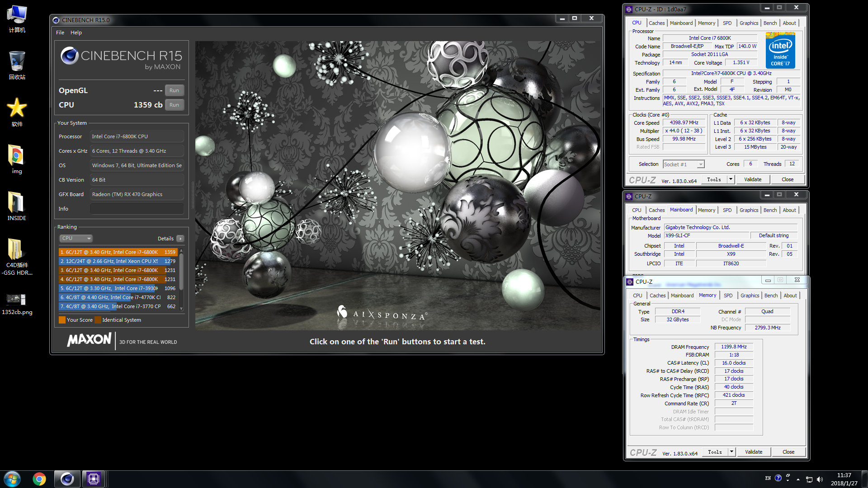Open Tools dropdown arrow in bottom CPU-Z

(731, 452)
